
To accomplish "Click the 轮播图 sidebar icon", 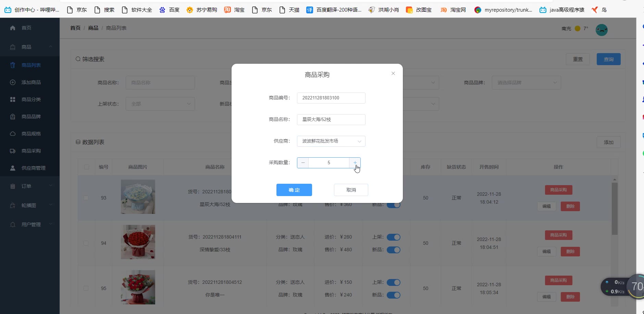I will (x=13, y=205).
